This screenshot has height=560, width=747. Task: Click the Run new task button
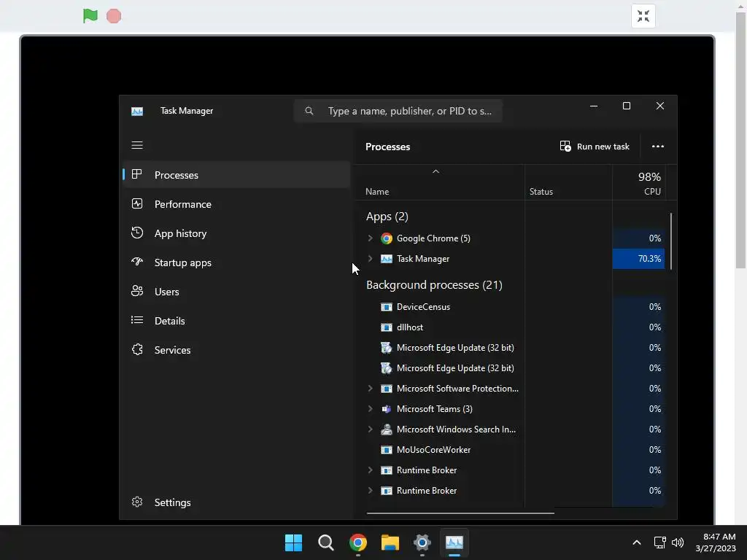tap(595, 146)
